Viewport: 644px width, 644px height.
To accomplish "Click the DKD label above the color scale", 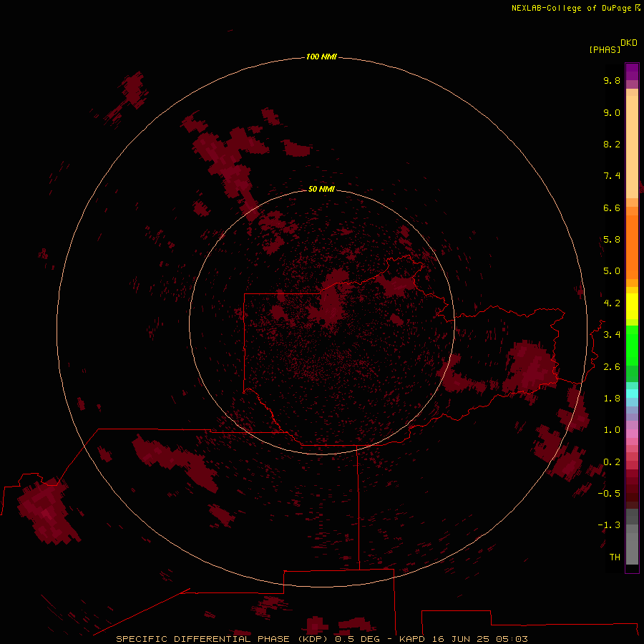I will point(629,43).
